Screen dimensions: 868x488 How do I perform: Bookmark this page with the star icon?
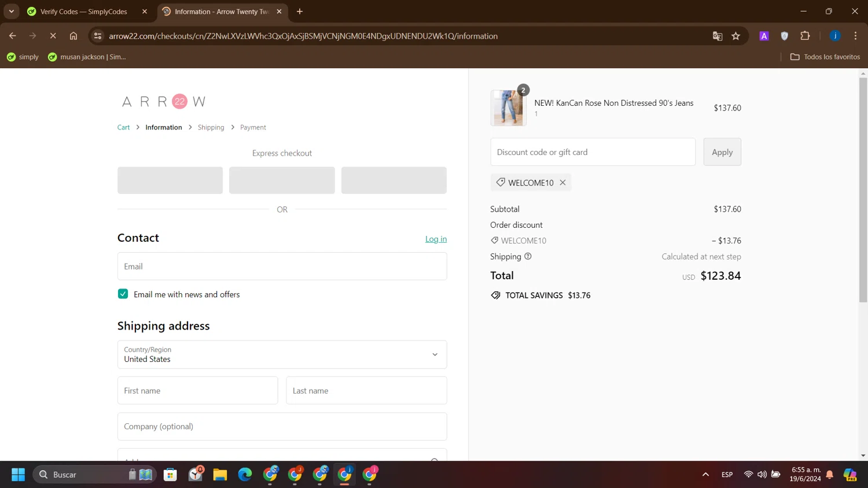coord(736,36)
